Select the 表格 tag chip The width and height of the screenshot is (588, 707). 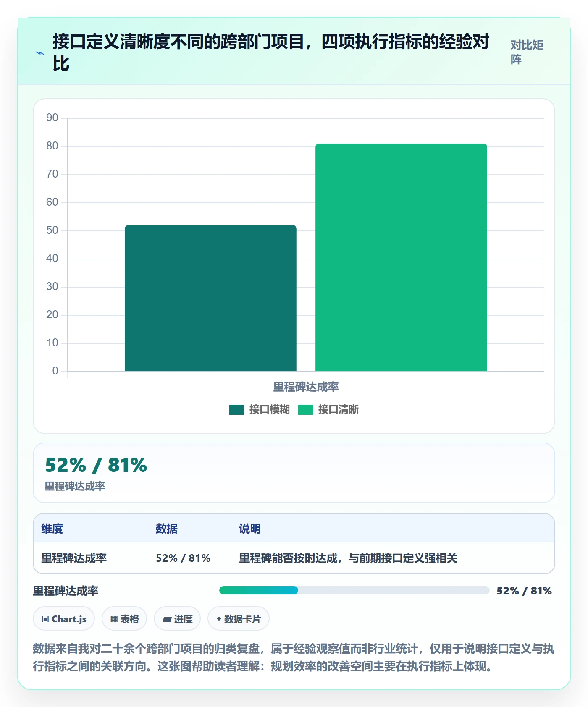(x=124, y=618)
